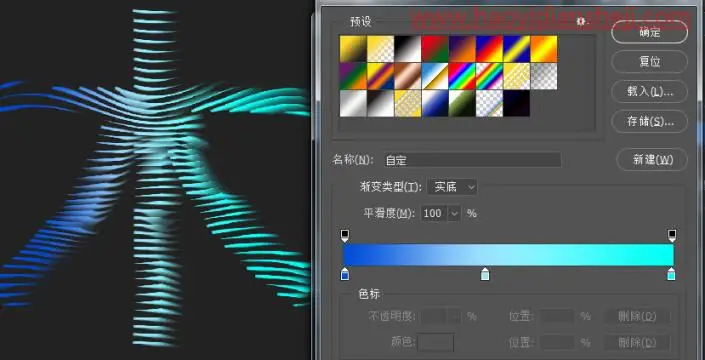Click the 色标 section label
The width and height of the screenshot is (705, 360).
(x=369, y=294)
